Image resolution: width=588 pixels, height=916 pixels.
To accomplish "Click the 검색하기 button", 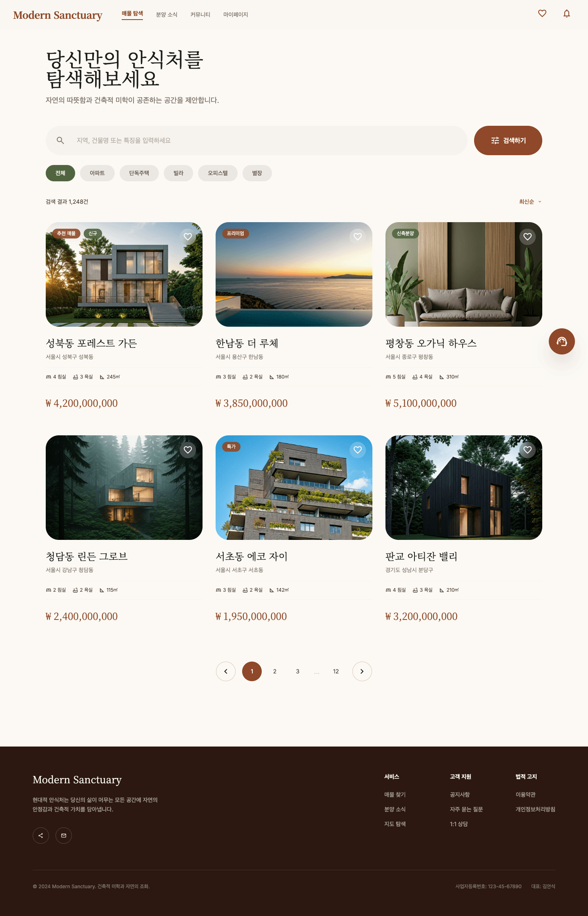I will point(508,140).
